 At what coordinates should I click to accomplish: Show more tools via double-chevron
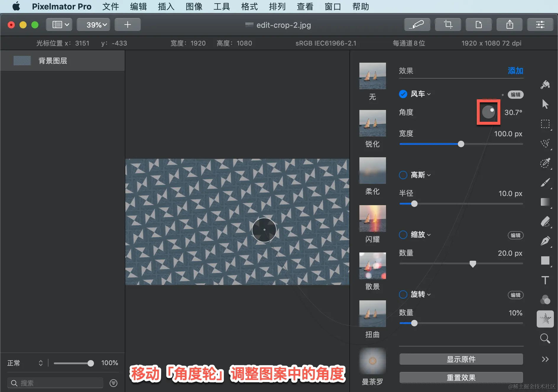coord(545,359)
